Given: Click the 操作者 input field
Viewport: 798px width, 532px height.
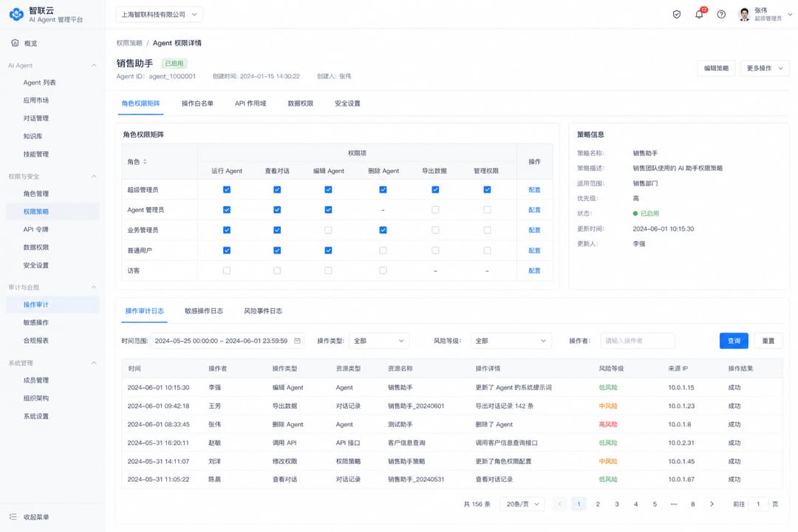Looking at the screenshot, I should [x=638, y=341].
